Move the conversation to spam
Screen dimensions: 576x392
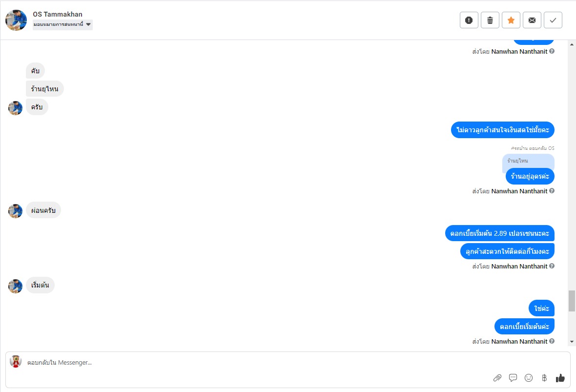pyautogui.click(x=469, y=20)
